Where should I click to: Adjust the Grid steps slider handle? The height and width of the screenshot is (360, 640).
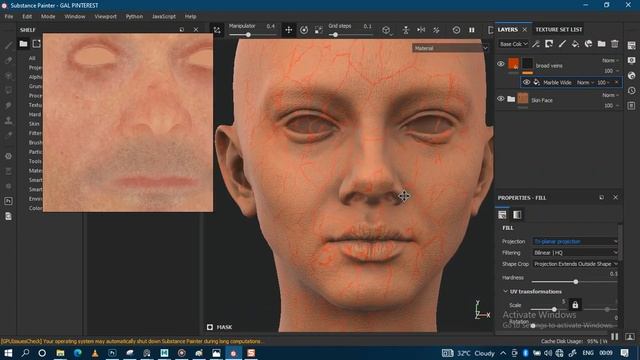(x=335, y=35)
